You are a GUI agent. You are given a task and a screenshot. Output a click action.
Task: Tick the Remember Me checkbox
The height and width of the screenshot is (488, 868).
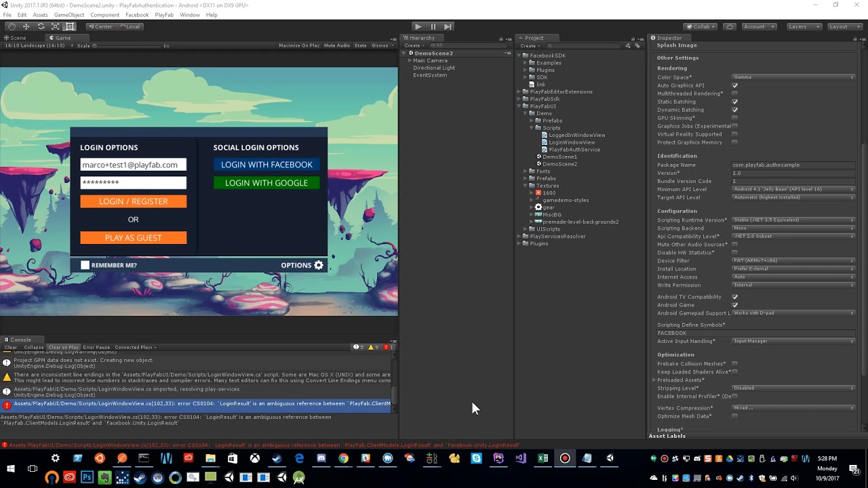[85, 265]
